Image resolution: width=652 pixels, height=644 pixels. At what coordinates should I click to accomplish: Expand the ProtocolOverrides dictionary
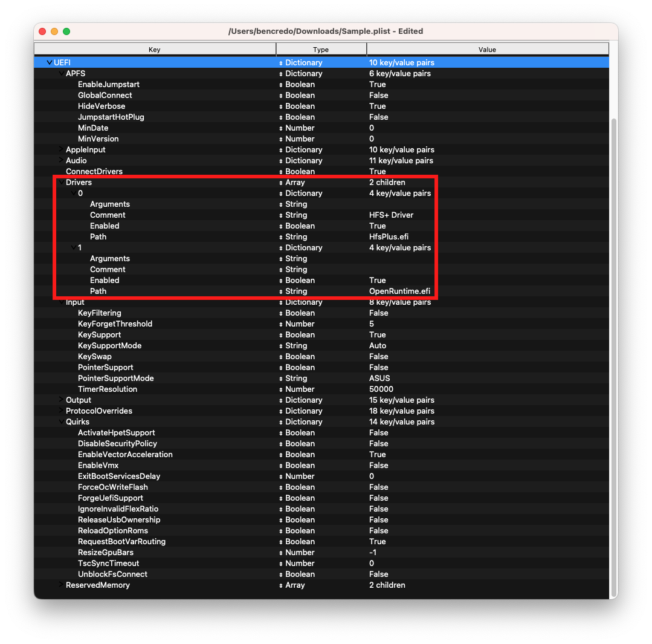pyautogui.click(x=60, y=411)
